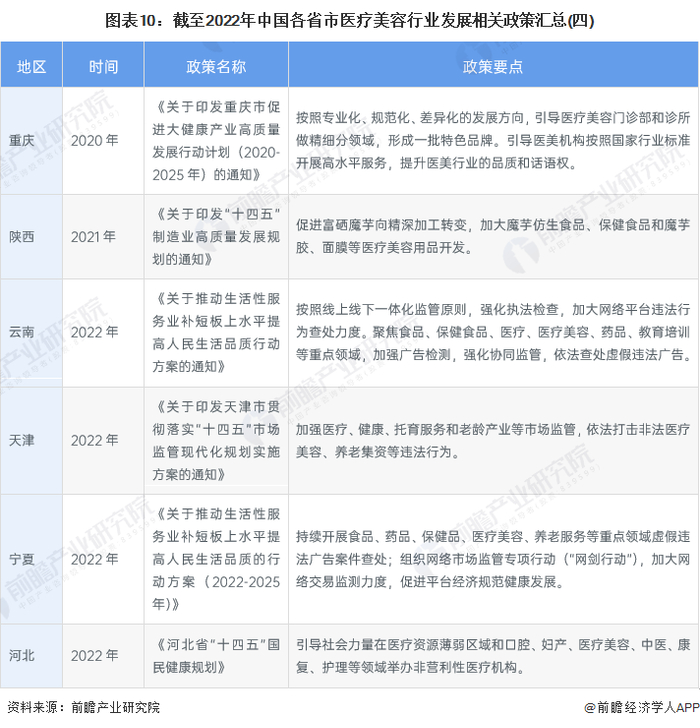This screenshot has height=728, width=700.
Task: Click the '@前瞻经济学人APP' credit text
Action: pyautogui.click(x=642, y=707)
